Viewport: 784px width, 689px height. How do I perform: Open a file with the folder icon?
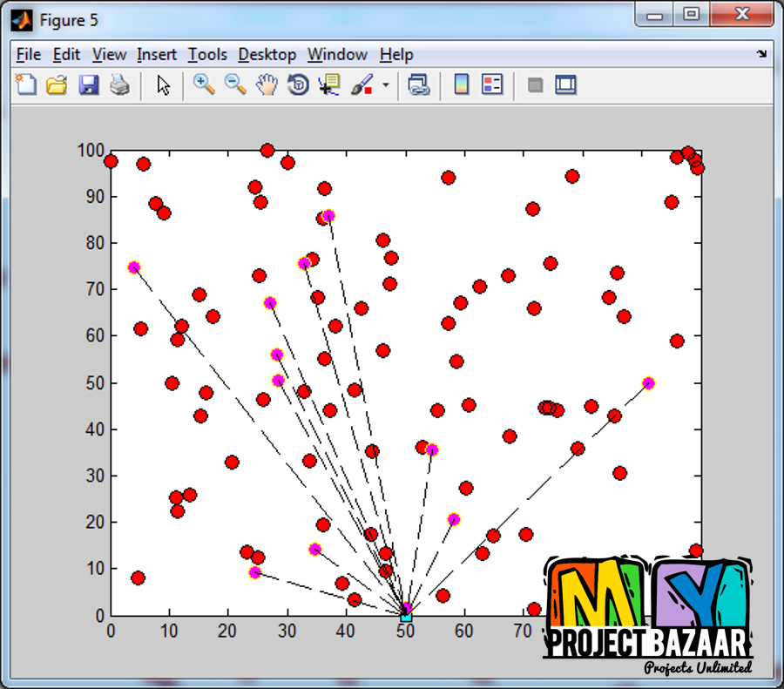57,84
